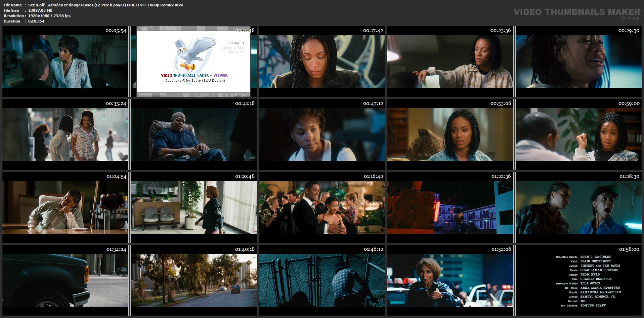Click the role label 'Detective Strode'
Image resolution: width=644 pixels, height=318 pixels.
tap(567, 257)
